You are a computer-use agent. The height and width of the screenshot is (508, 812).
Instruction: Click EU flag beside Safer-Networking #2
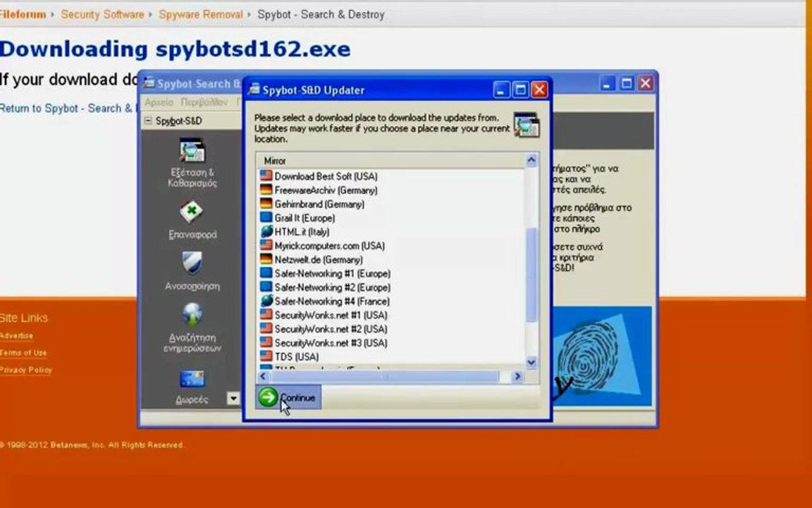(x=266, y=286)
